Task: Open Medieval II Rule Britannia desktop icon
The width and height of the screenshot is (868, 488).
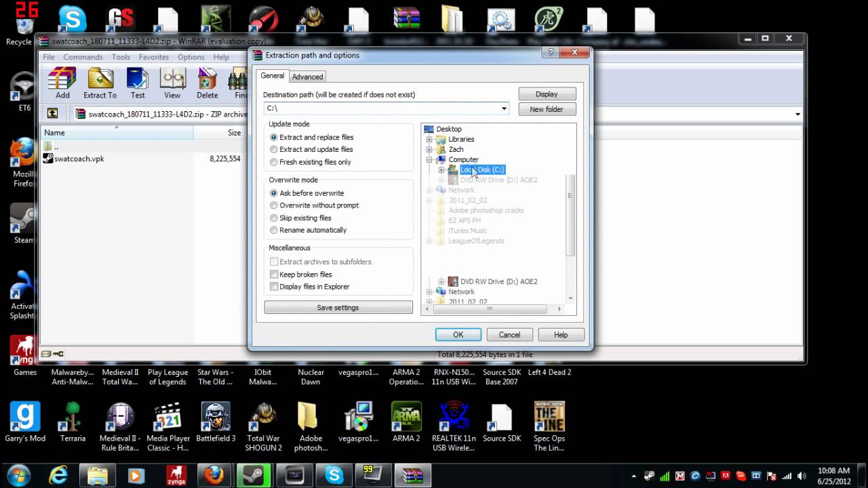Action: pyautogui.click(x=120, y=427)
